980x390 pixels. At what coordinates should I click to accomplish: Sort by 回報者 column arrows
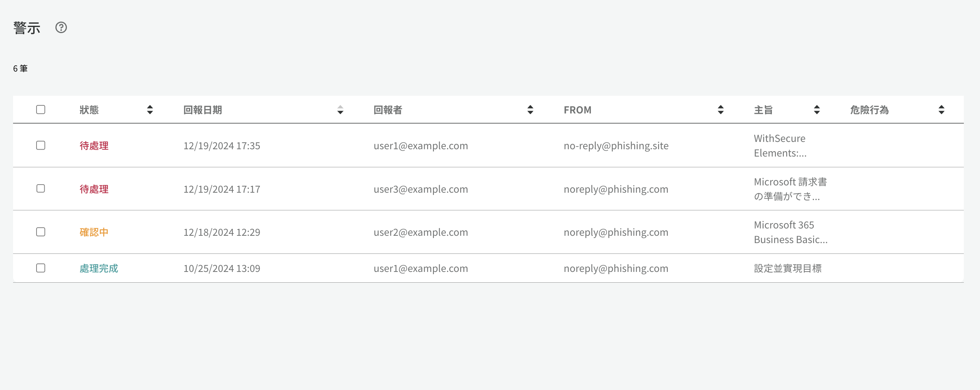(x=530, y=110)
